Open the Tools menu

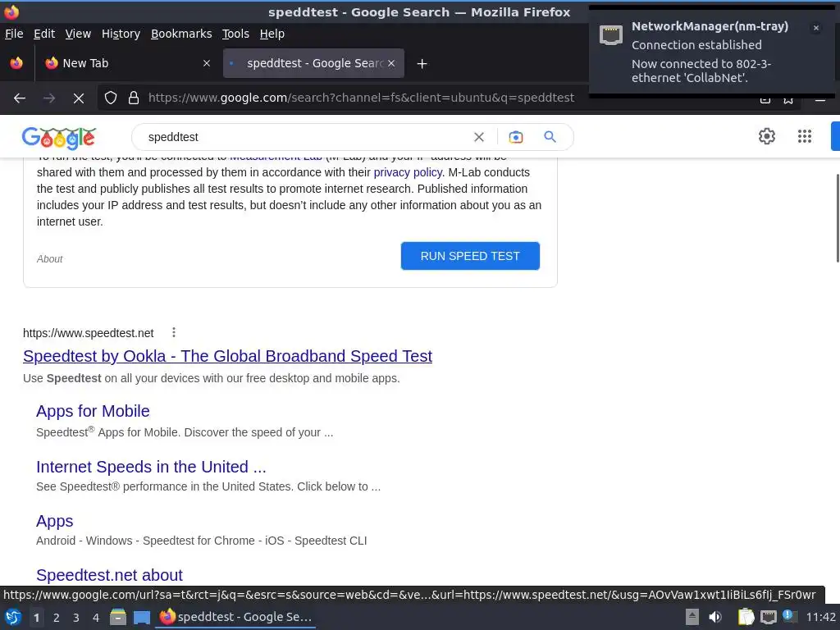235,34
